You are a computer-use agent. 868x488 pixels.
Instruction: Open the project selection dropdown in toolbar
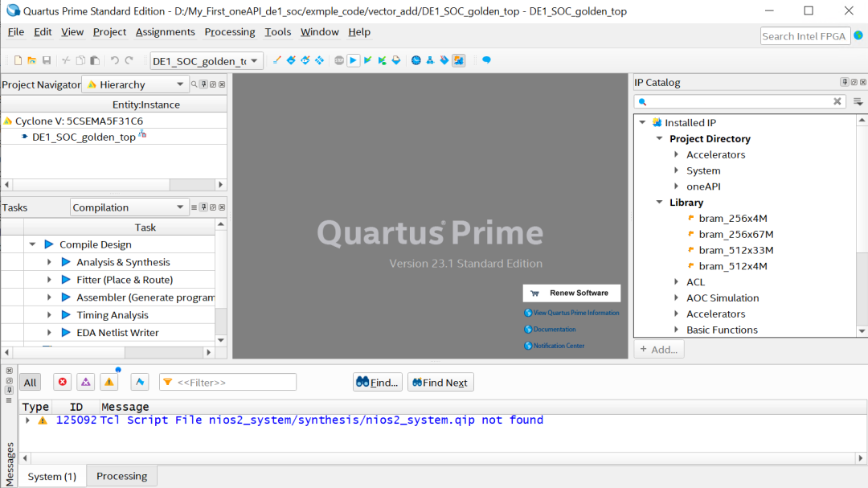[x=206, y=61]
